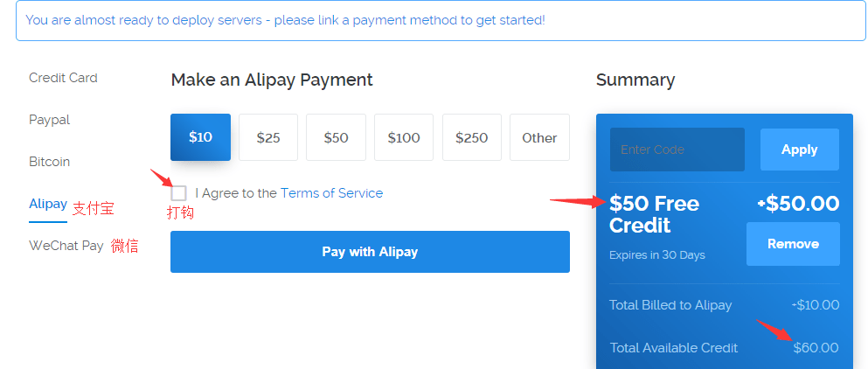Choose the $250 payment amount

[472, 137]
